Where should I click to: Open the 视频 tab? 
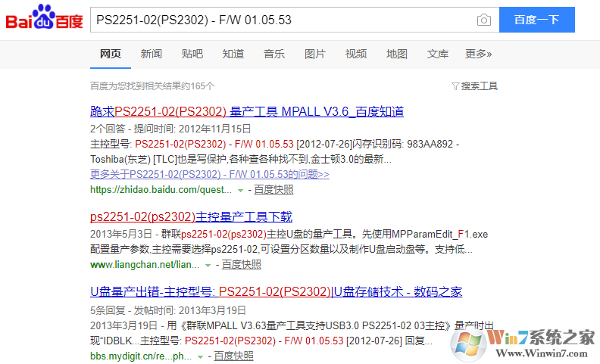click(356, 54)
